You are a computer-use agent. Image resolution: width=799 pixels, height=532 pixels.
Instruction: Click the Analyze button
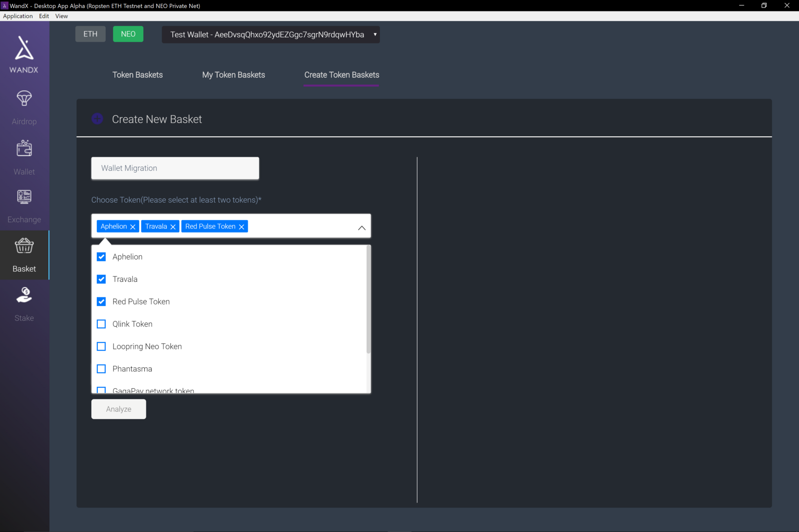click(119, 409)
